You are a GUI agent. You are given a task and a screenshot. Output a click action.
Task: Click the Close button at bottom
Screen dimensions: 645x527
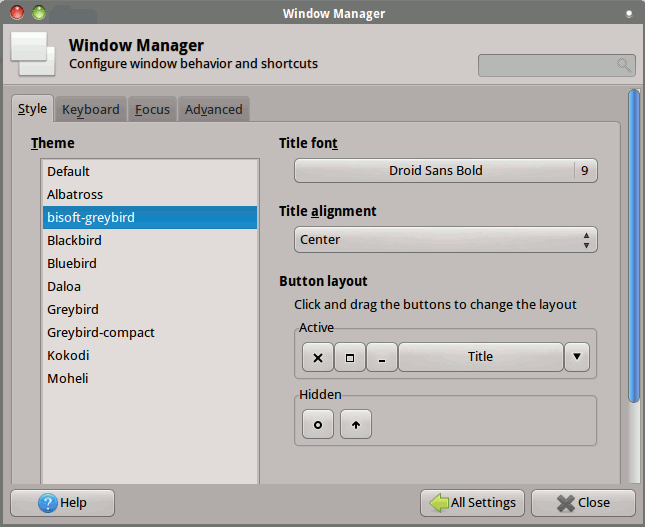click(x=583, y=503)
